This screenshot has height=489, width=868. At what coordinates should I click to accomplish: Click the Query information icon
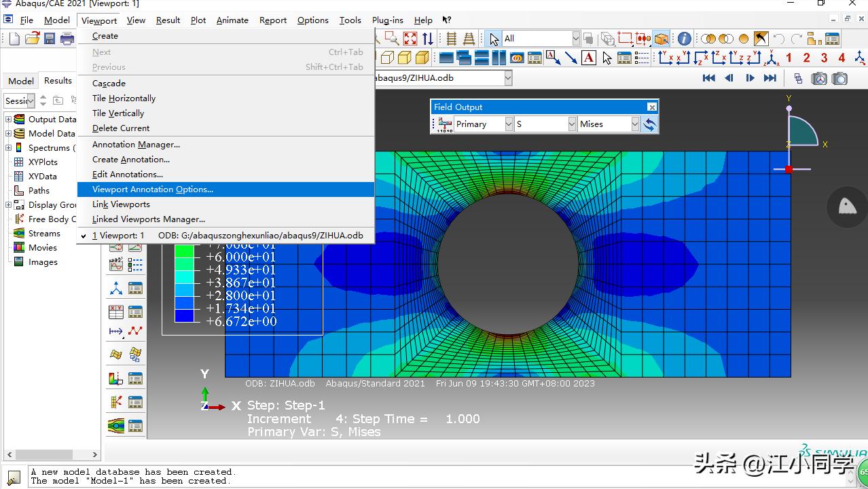click(684, 39)
